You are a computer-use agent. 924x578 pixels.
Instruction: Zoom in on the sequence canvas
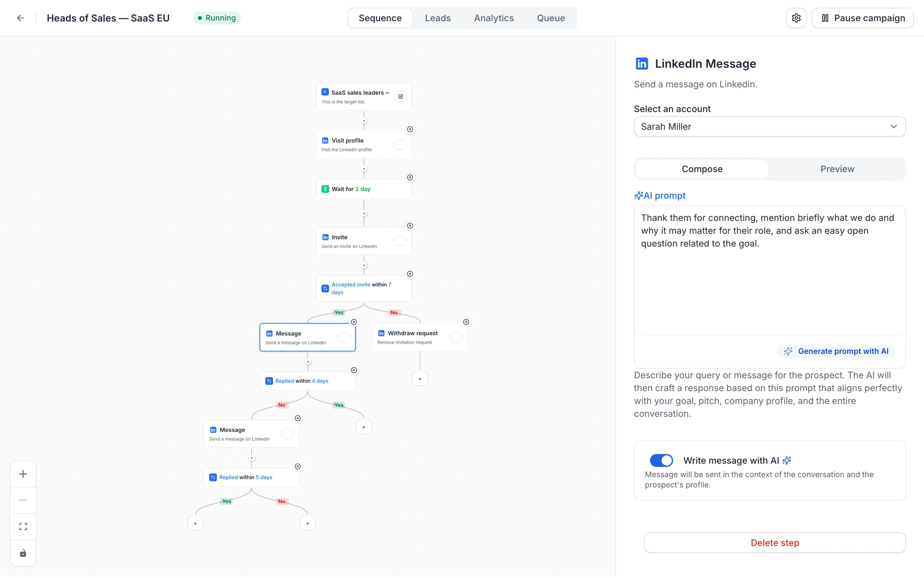[23, 474]
